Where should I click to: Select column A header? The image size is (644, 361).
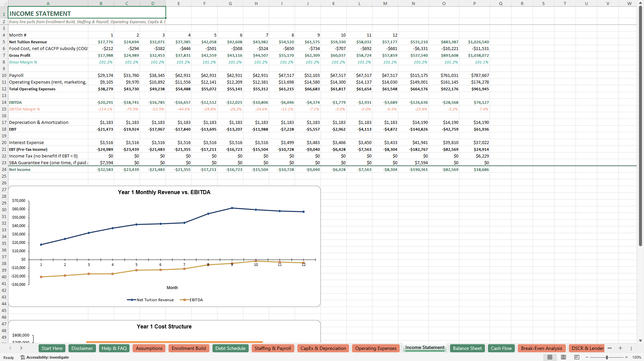click(x=48, y=3)
